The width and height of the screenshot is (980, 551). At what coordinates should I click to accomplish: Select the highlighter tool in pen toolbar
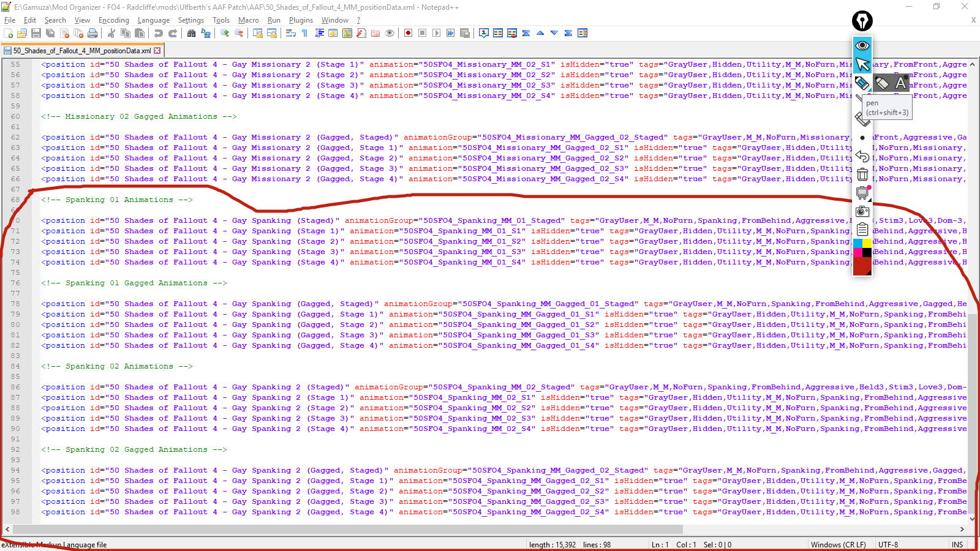(882, 83)
